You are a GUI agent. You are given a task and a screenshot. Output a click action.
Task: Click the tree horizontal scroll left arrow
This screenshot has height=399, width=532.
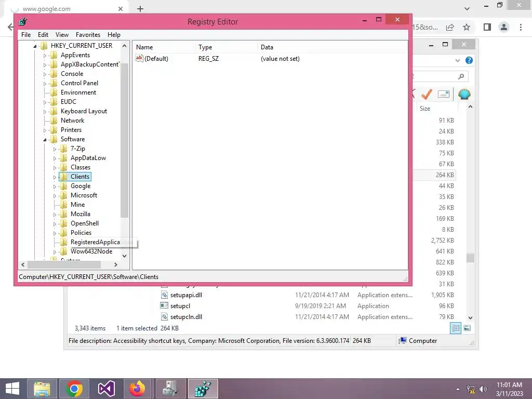23,264
